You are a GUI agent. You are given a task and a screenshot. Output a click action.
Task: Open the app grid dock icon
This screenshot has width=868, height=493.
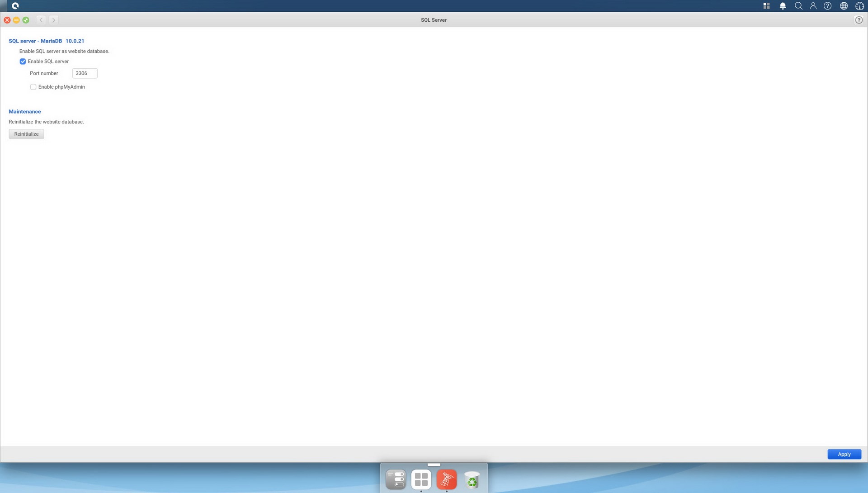click(x=421, y=479)
